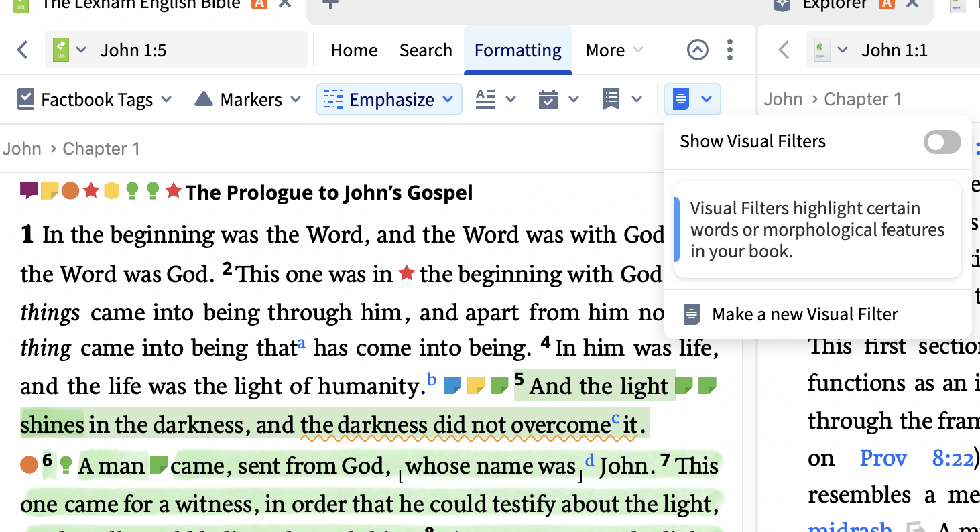Click the Markers triangle icon

pos(203,99)
